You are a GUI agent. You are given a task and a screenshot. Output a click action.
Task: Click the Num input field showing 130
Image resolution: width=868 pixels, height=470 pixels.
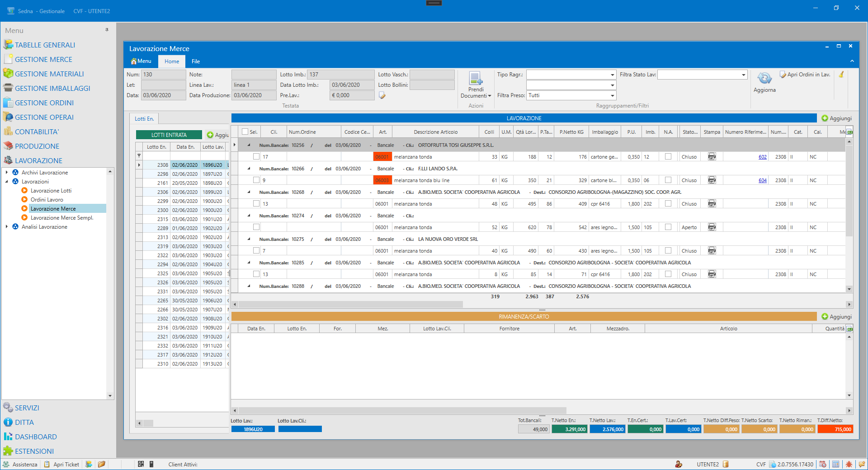pyautogui.click(x=163, y=75)
